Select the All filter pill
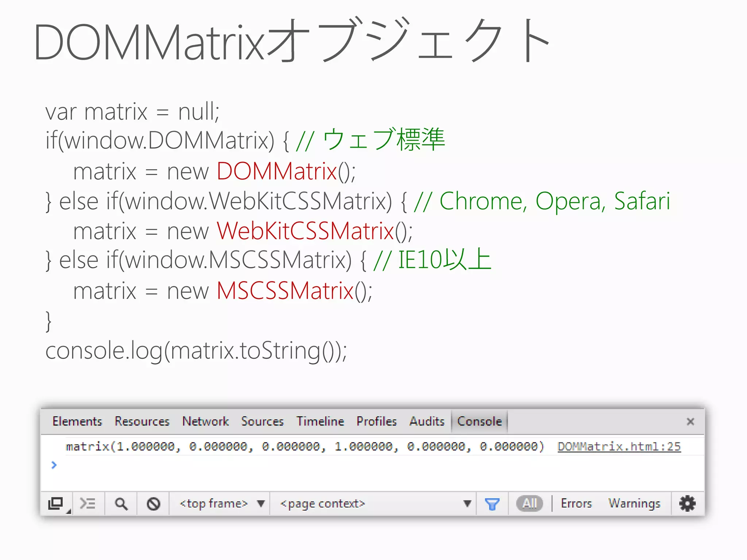This screenshot has height=560, width=747. [530, 503]
